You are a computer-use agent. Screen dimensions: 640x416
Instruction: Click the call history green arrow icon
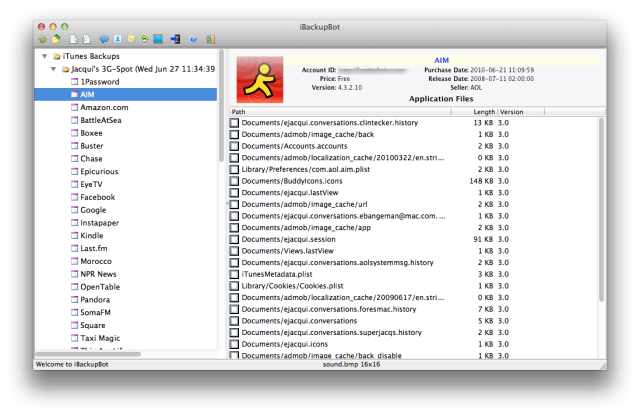coord(144,39)
